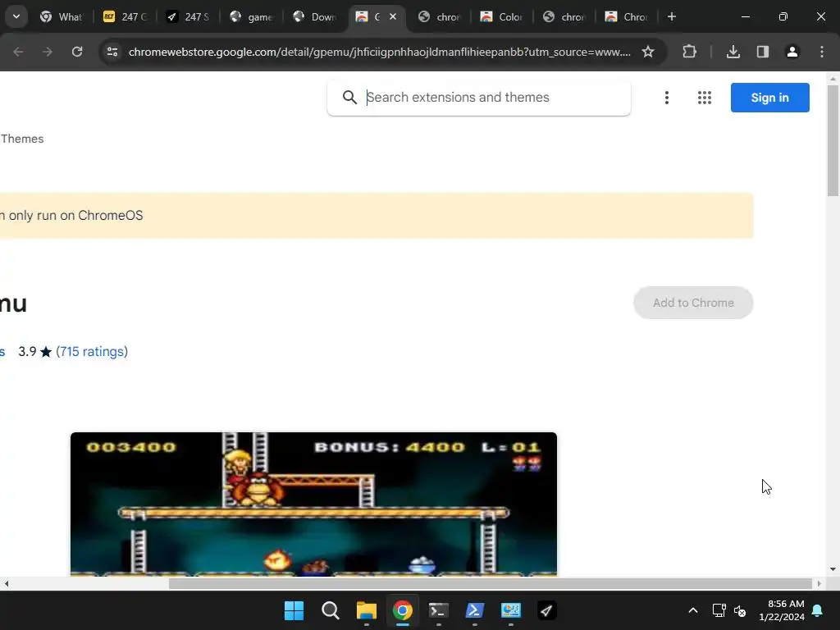The height and width of the screenshot is (630, 840).
Task: Toggle the browser side panel
Action: (x=763, y=52)
